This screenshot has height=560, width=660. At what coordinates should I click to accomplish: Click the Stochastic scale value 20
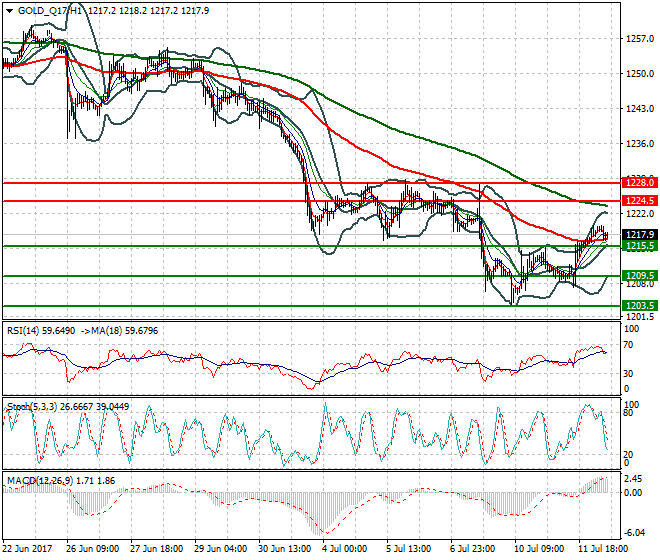(x=628, y=454)
